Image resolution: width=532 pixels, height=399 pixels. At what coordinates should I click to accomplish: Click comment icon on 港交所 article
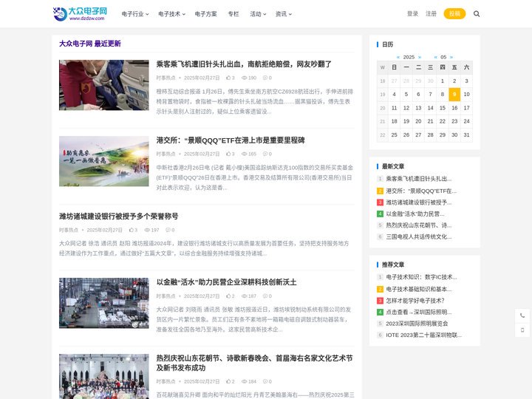[x=265, y=154]
